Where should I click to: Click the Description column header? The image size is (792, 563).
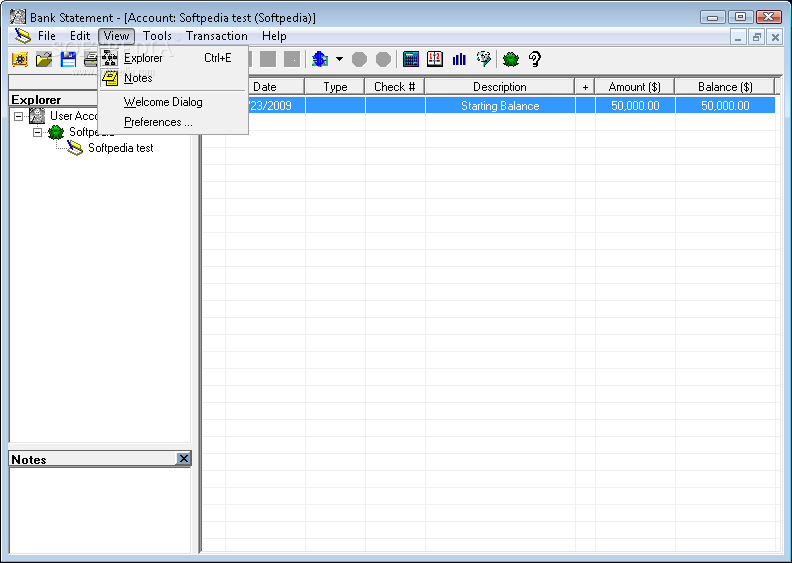pyautogui.click(x=500, y=87)
